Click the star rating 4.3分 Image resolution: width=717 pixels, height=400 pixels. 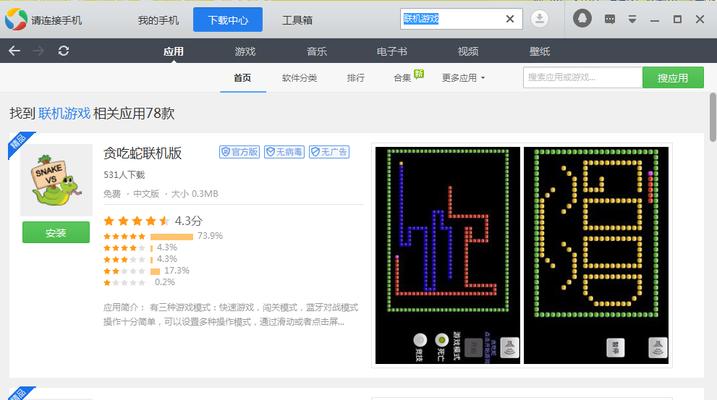[153, 221]
